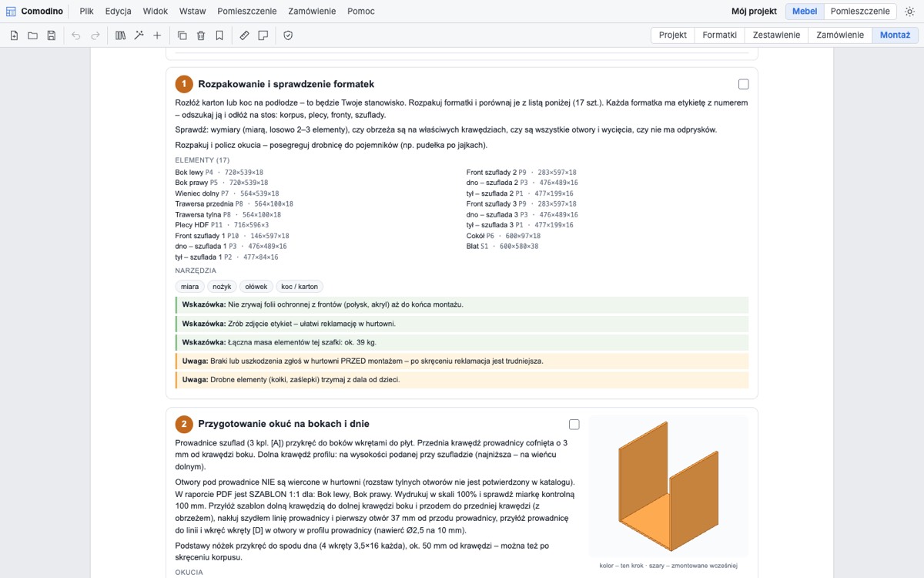Click the new file icon
Screen dimensions: 924x578
pyautogui.click(x=14, y=35)
